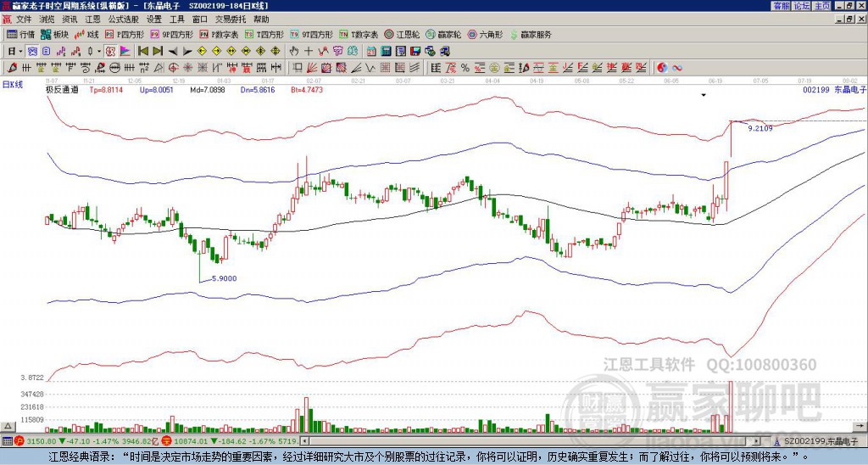
Task: Click the pink 节 solar-term icon
Action: 337,51
